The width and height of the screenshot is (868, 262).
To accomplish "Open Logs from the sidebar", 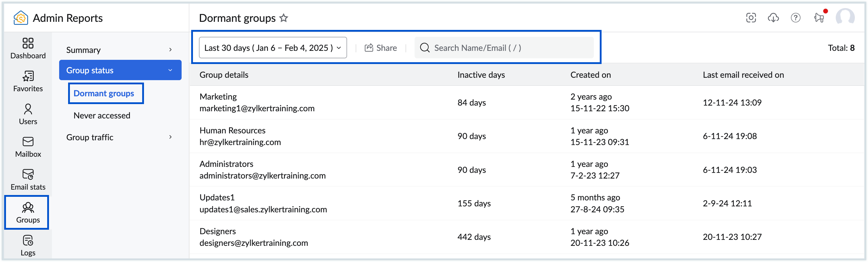I will tap(28, 245).
